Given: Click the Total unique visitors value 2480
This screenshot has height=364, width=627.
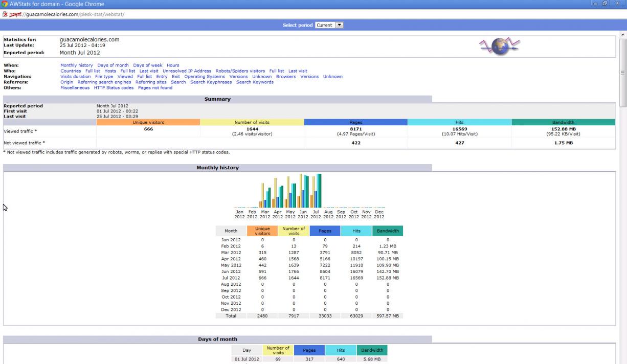Looking at the screenshot, I should tap(262, 316).
